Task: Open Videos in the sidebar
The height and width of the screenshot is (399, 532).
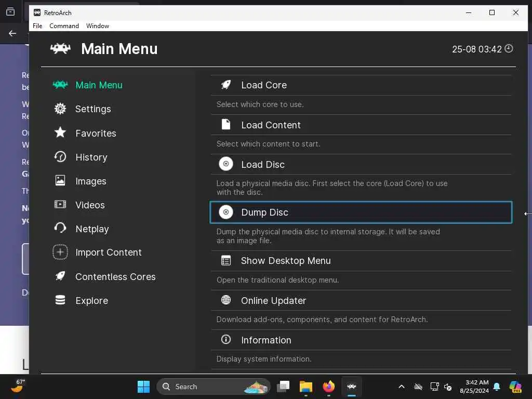Action: click(x=90, y=205)
